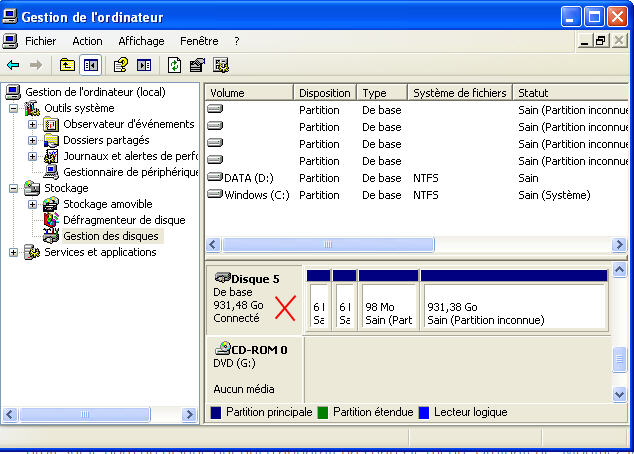Select Défragmenteur de disque in tree

coord(123,220)
